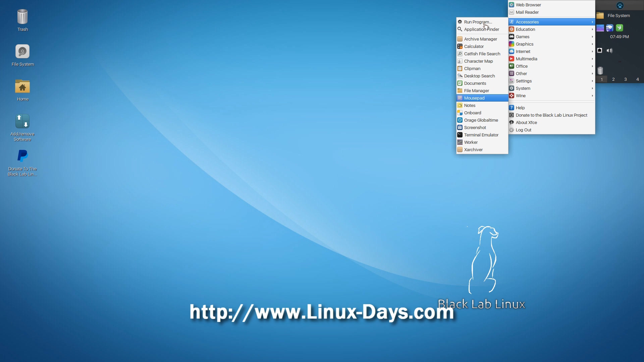
Task: Open the trash applet in the panel
Action: coord(600,70)
